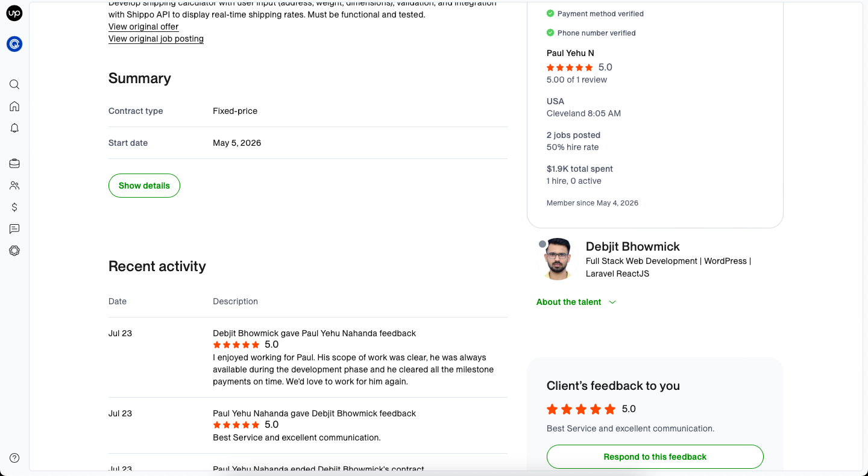Open the messages chat icon

point(14,229)
